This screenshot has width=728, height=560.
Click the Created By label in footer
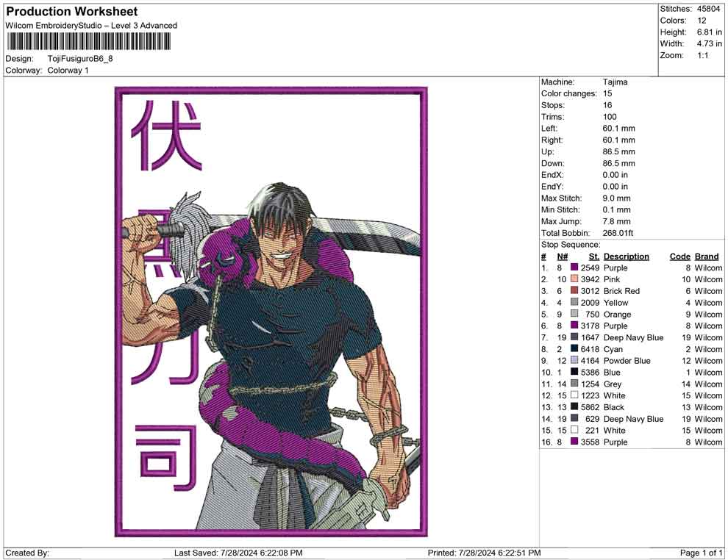pyautogui.click(x=27, y=553)
